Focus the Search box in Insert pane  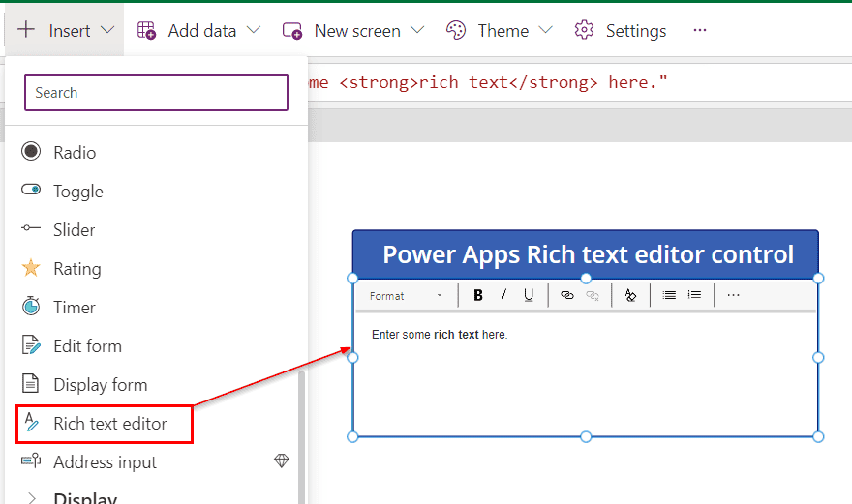tap(156, 93)
